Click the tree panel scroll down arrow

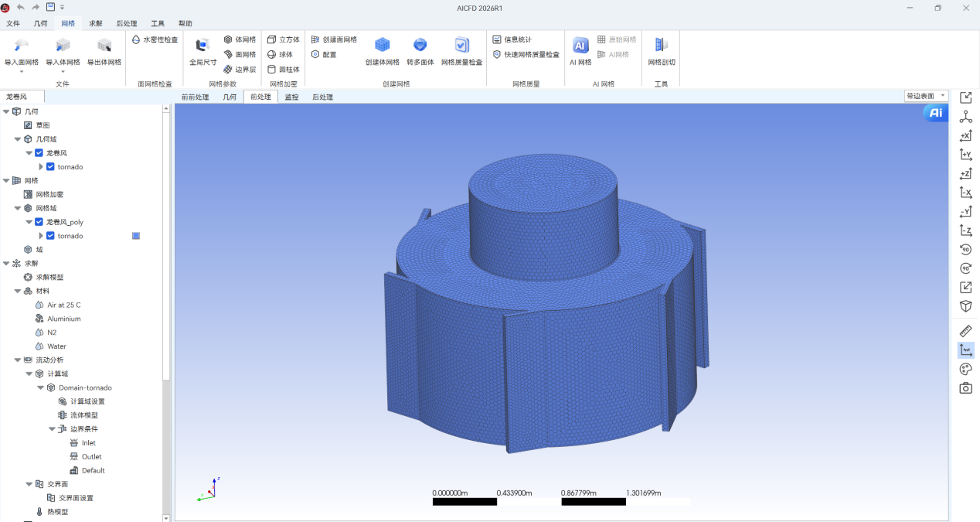pyautogui.click(x=166, y=517)
